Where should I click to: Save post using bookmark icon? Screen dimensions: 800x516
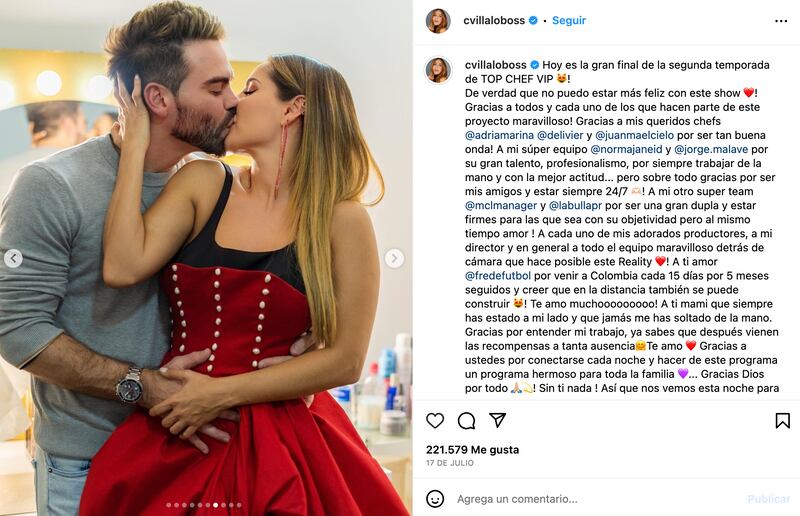pyautogui.click(x=782, y=421)
